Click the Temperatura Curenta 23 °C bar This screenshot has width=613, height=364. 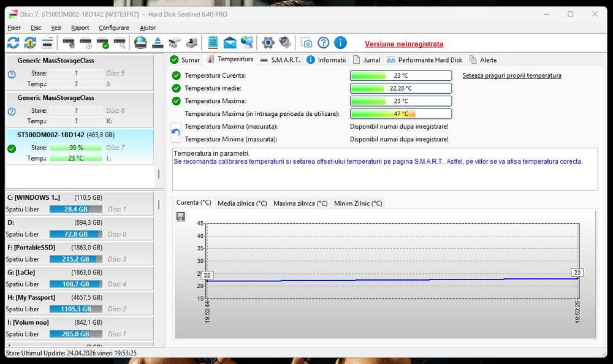pos(401,75)
